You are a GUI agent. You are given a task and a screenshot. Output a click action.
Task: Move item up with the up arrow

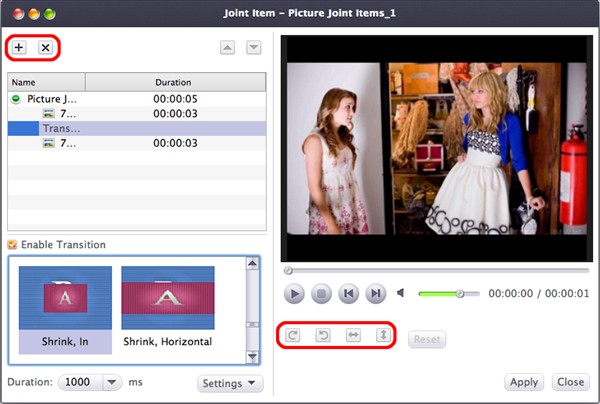coord(229,47)
